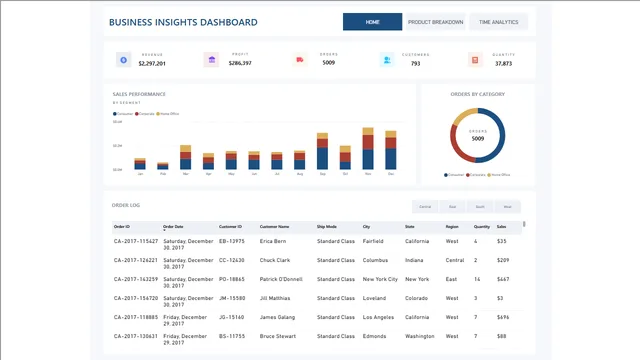Filter order log by East region
640x360 pixels.
coord(452,207)
